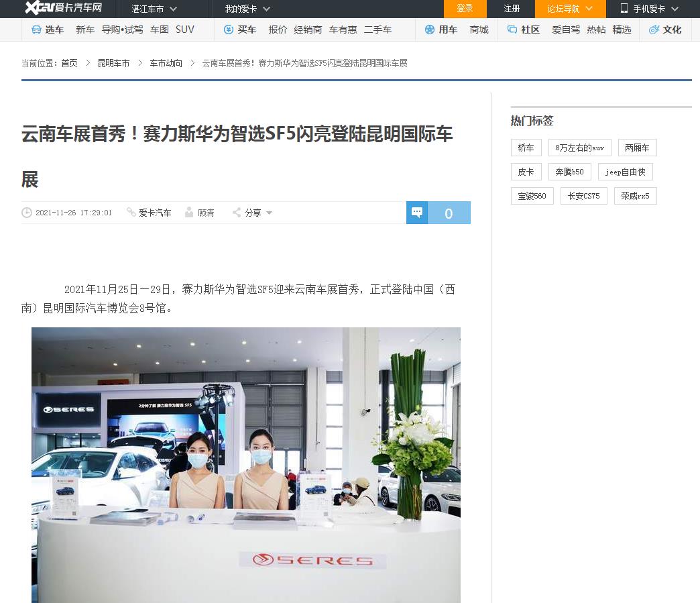Open the 车图 section

pyautogui.click(x=160, y=30)
